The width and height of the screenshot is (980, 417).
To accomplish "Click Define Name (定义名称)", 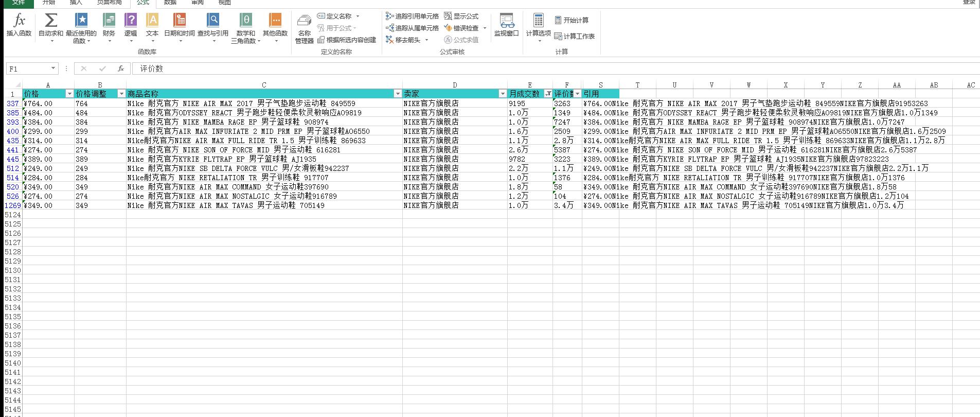I will pyautogui.click(x=335, y=16).
